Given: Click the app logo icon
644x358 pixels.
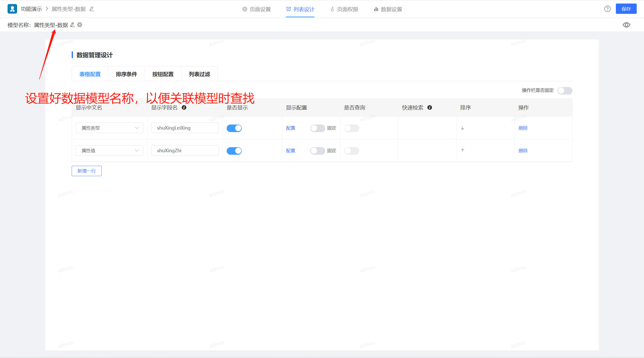Looking at the screenshot, I should 12,9.
